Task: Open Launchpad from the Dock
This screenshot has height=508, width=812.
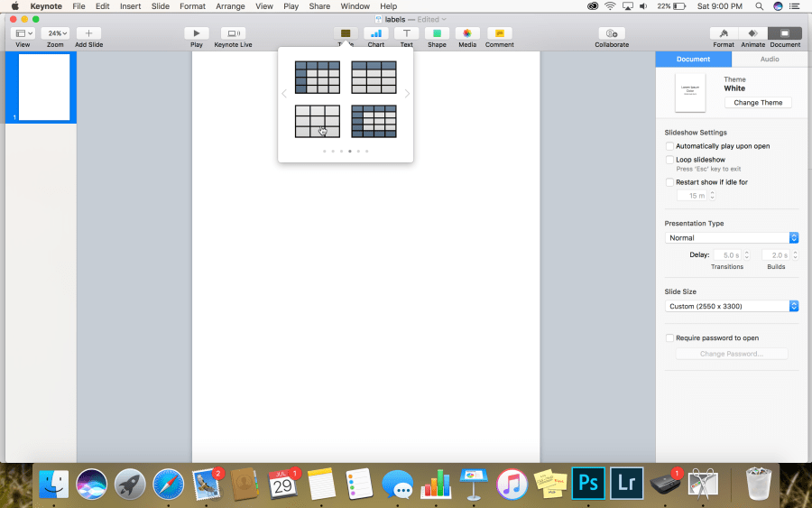Action: click(130, 485)
